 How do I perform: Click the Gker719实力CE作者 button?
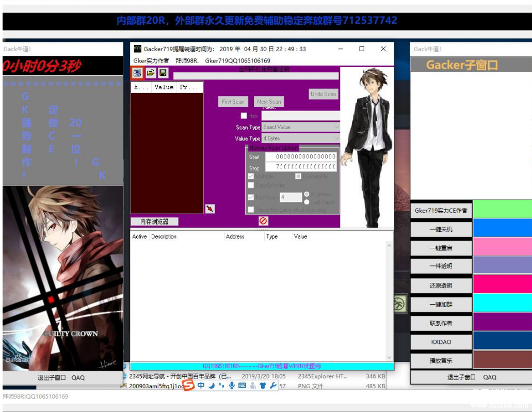(441, 211)
